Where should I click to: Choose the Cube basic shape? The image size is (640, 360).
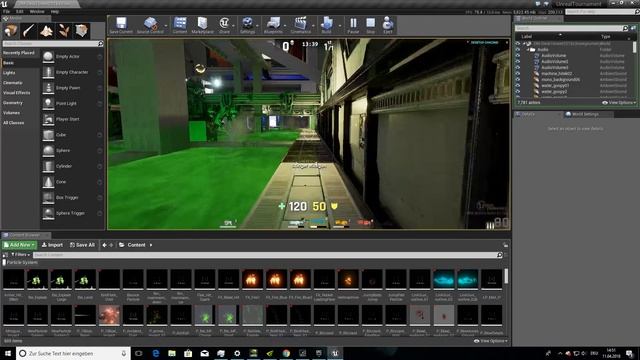click(x=72, y=135)
